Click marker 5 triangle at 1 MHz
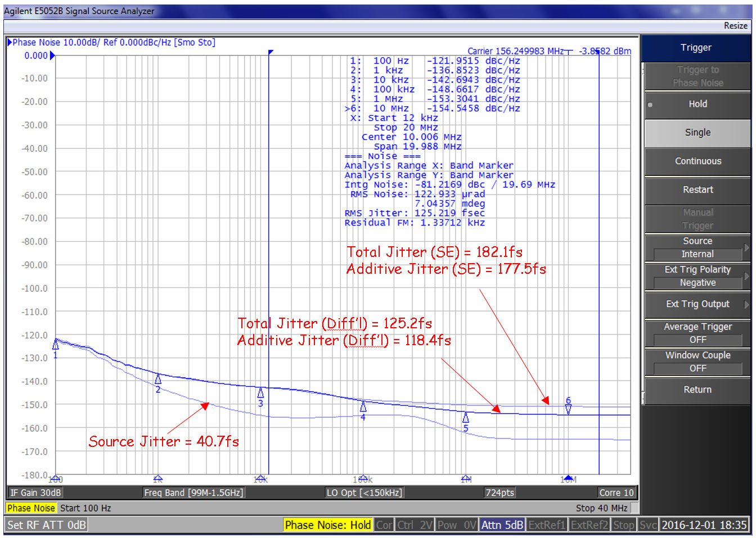 pyautogui.click(x=466, y=418)
